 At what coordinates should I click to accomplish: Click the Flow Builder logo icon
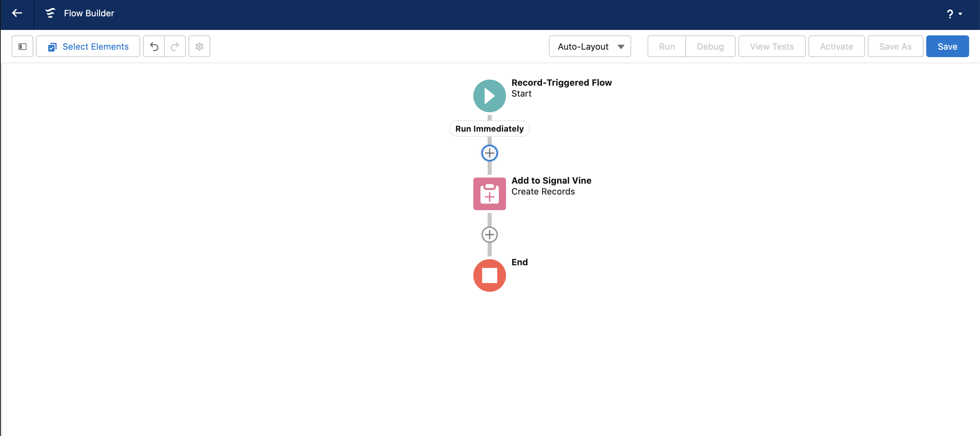pos(50,13)
